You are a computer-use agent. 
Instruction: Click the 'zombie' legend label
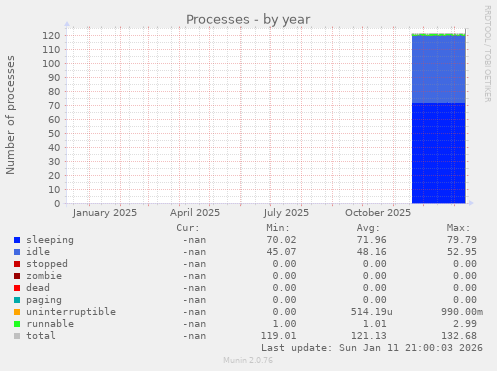44,276
